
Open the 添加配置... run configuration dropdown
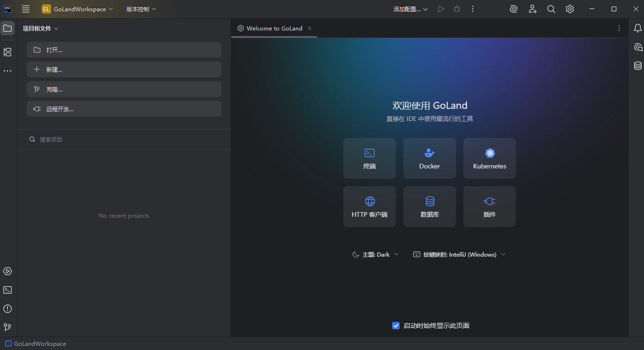click(411, 9)
